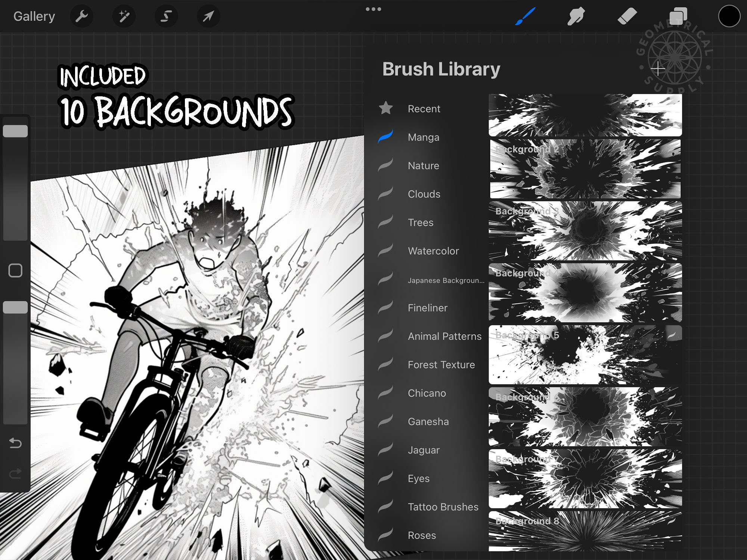Viewport: 747px width, 560px height.
Task: Tap the star icon beside Recent
Action: (x=385, y=108)
